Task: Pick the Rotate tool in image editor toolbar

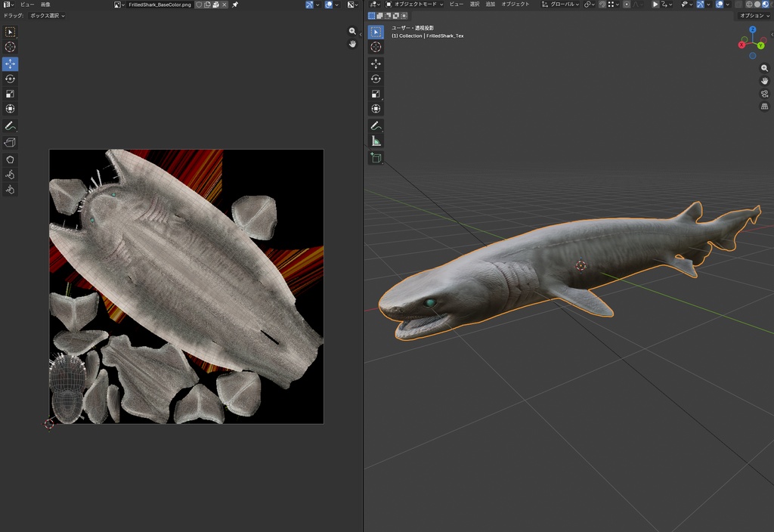Action: click(10, 79)
